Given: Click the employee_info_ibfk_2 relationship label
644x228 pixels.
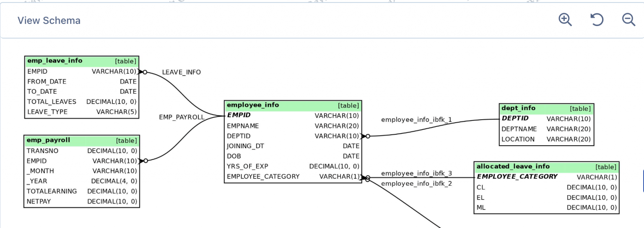Looking at the screenshot, I should (x=416, y=183).
